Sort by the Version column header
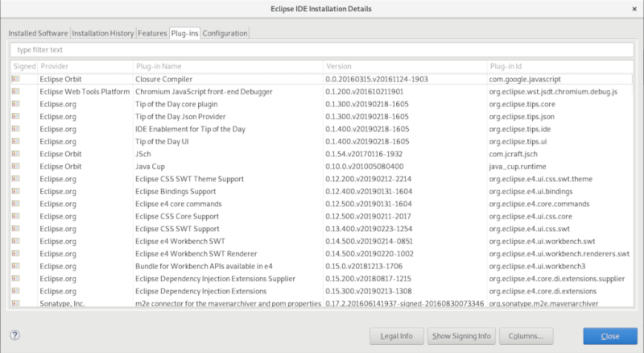Image resolution: width=644 pixels, height=353 pixels. (405, 66)
